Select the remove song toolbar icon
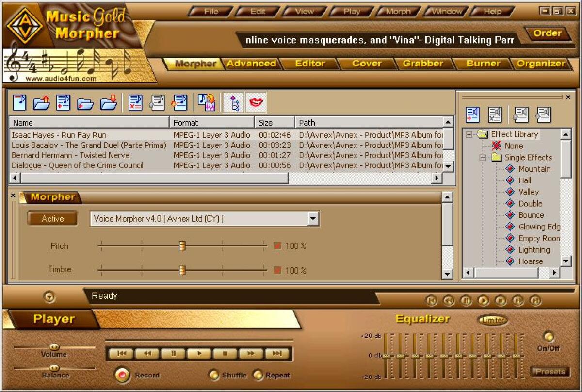This screenshot has height=392, width=582. [x=135, y=102]
